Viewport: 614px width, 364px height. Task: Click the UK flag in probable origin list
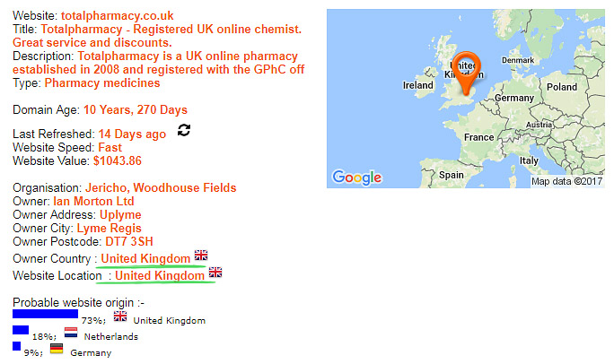[x=120, y=316]
